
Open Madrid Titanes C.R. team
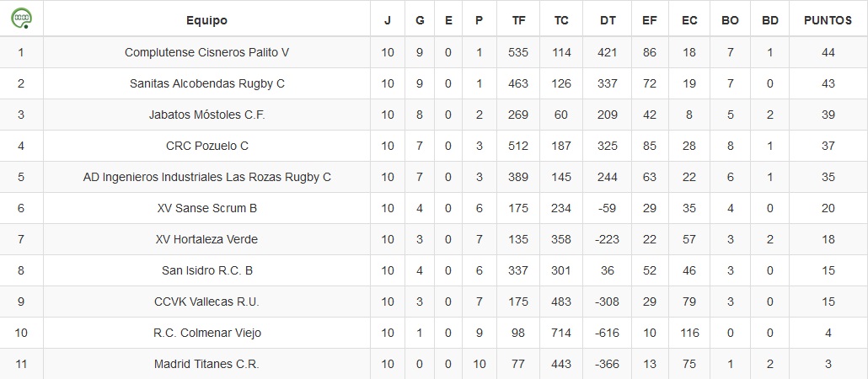(x=206, y=364)
